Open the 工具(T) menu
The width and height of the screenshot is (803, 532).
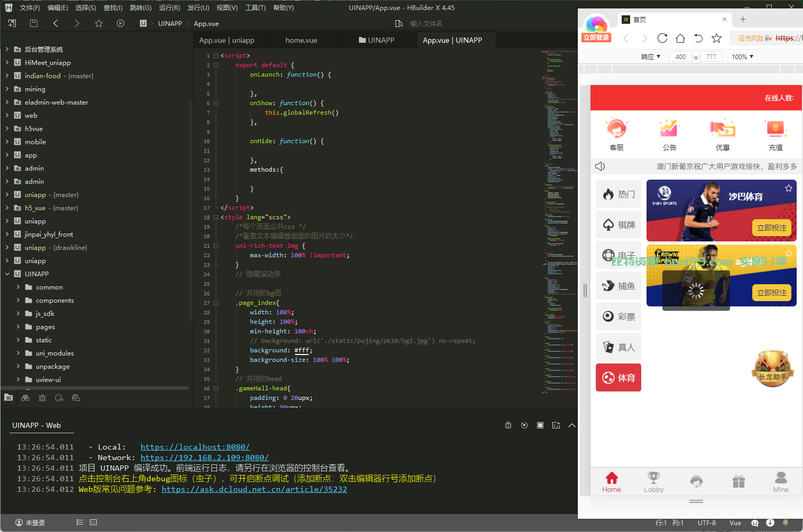255,8
